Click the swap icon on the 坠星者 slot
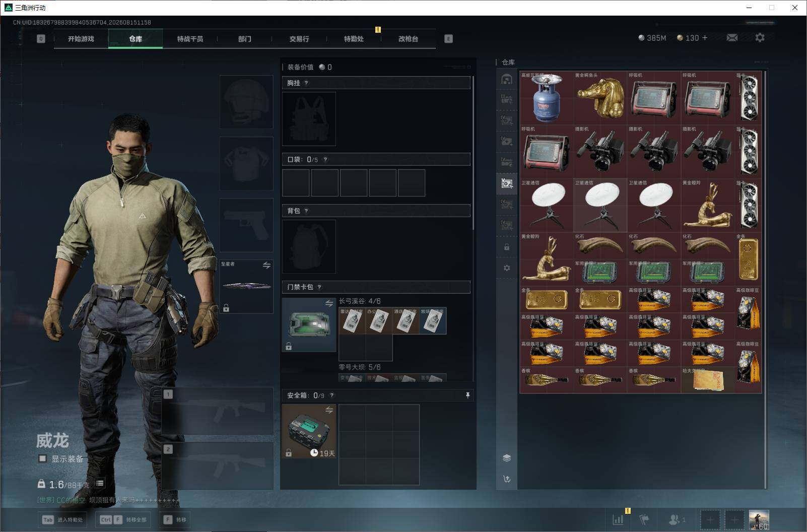 coord(266,265)
